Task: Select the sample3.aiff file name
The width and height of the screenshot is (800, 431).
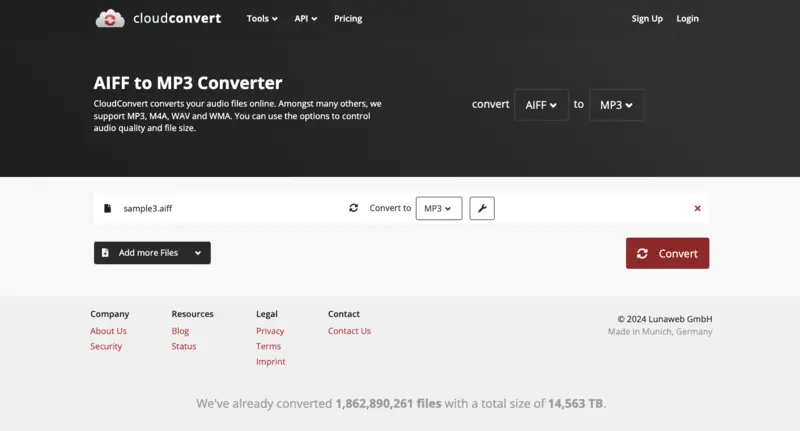Action: (x=147, y=208)
